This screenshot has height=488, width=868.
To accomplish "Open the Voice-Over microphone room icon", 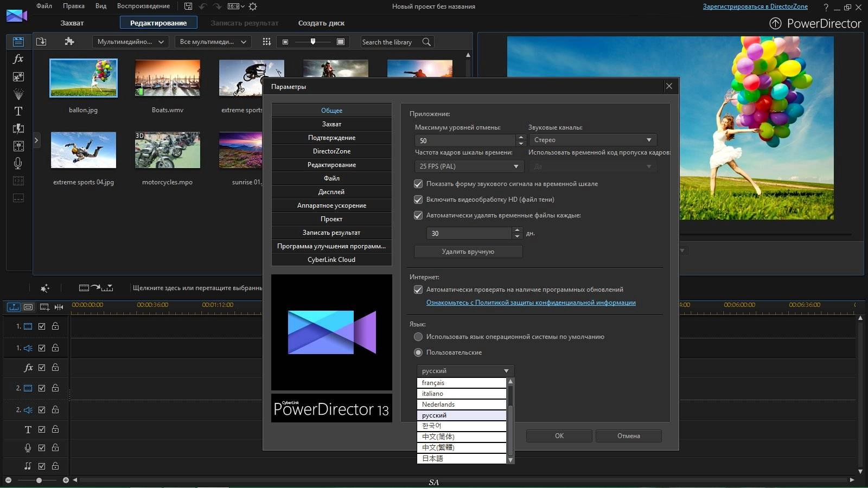I will (18, 163).
